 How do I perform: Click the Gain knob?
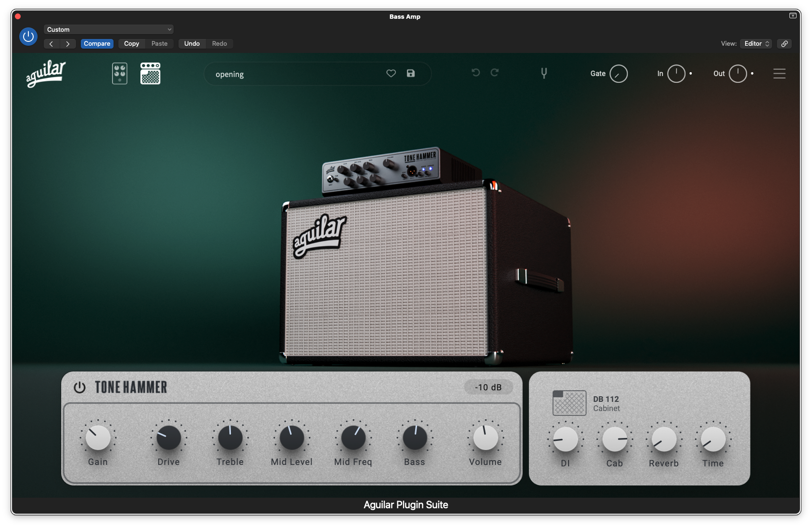pos(98,438)
